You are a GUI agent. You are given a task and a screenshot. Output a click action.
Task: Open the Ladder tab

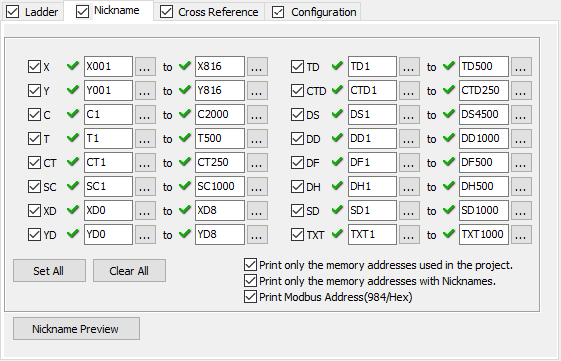pos(41,12)
